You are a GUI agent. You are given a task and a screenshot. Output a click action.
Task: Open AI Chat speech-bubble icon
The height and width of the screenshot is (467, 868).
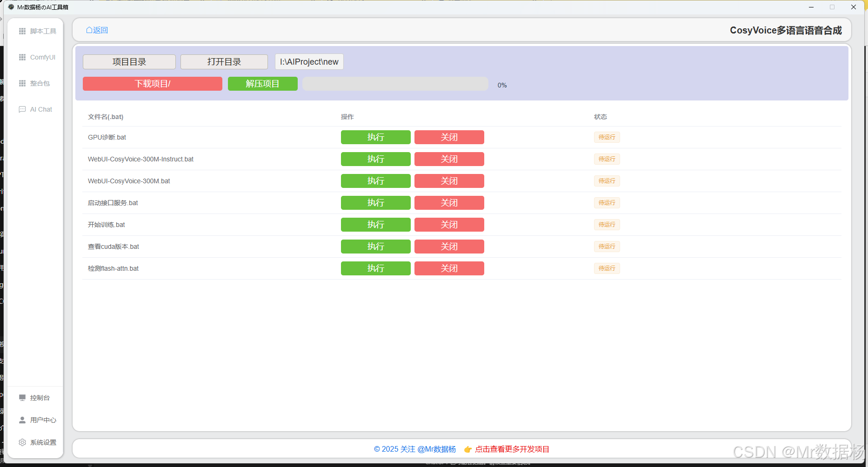click(22, 109)
